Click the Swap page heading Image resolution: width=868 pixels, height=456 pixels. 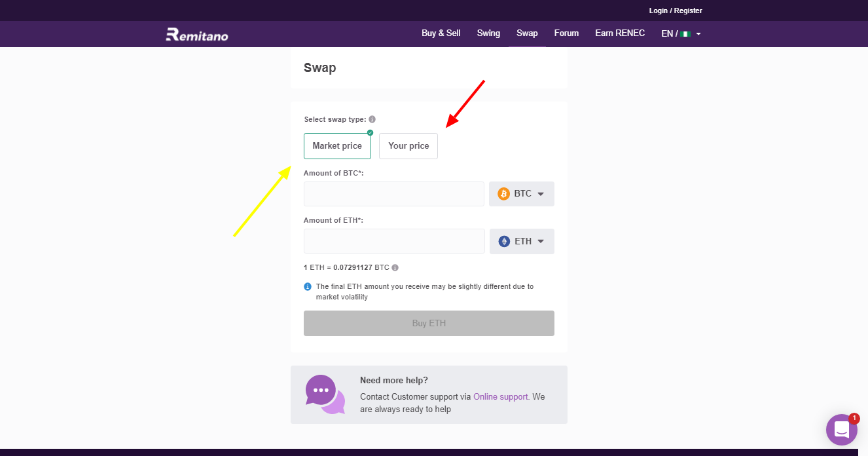(x=320, y=67)
